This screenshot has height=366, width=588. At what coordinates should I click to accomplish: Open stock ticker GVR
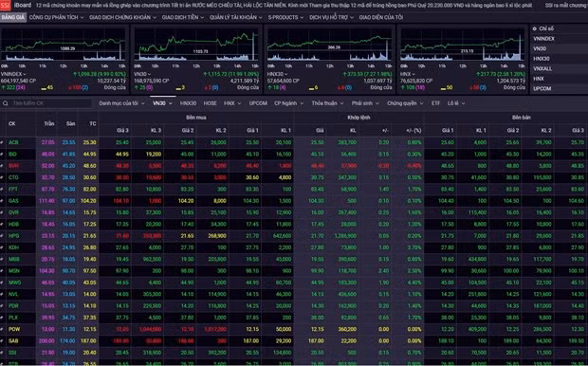(13, 212)
